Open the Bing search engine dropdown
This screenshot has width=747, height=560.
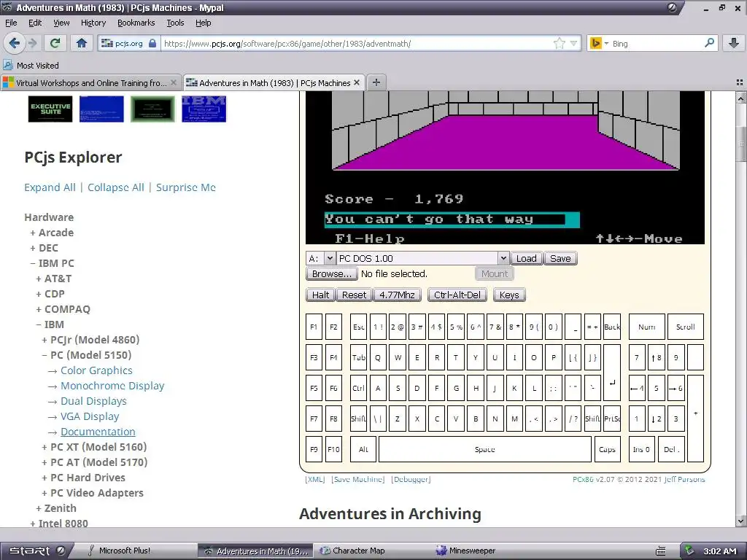606,43
